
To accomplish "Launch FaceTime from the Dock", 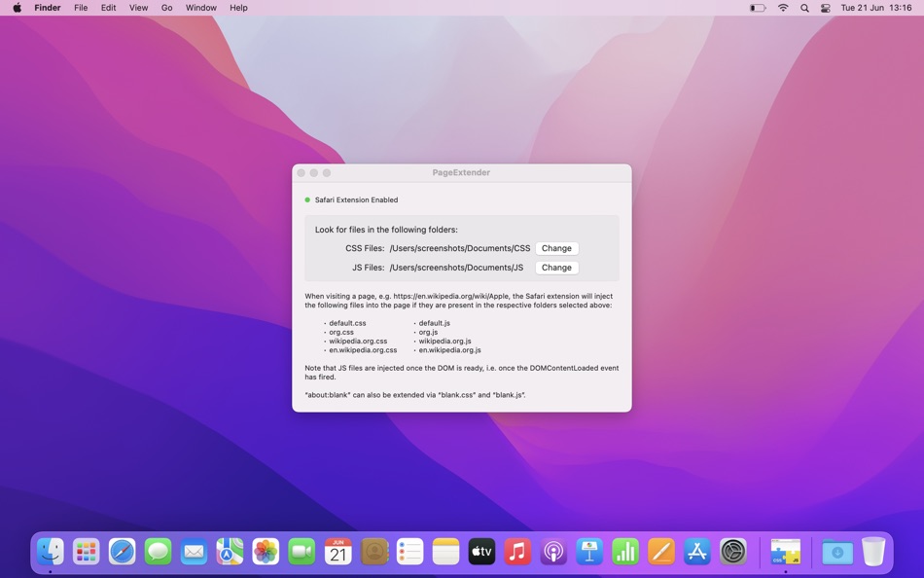I will 302,552.
